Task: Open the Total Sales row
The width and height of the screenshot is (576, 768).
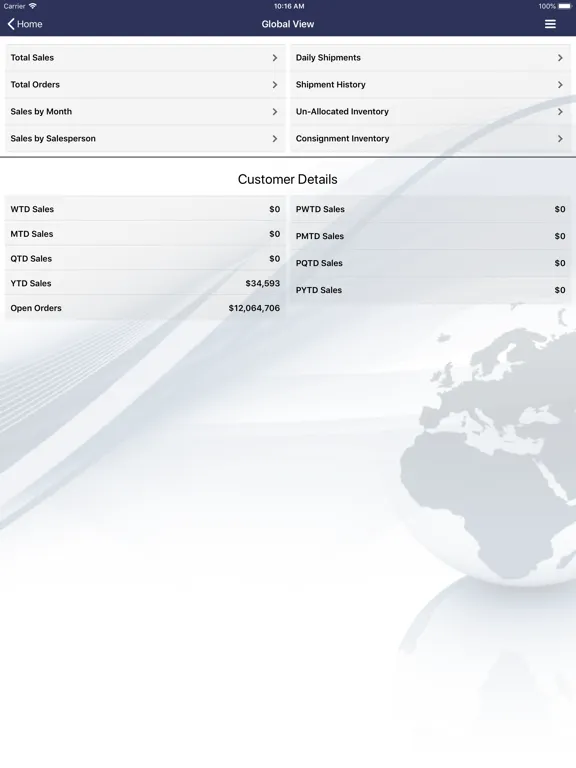Action: click(x=145, y=58)
